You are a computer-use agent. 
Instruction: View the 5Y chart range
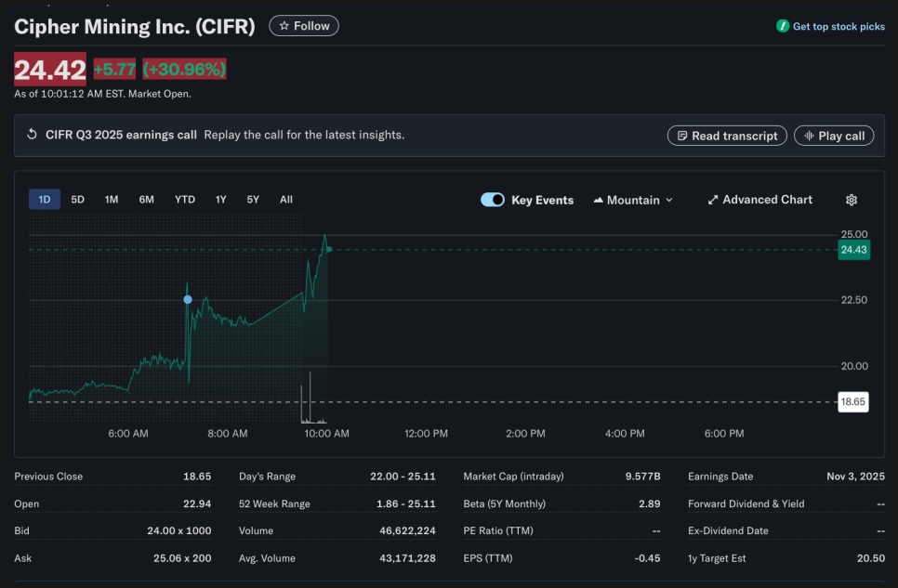point(253,199)
